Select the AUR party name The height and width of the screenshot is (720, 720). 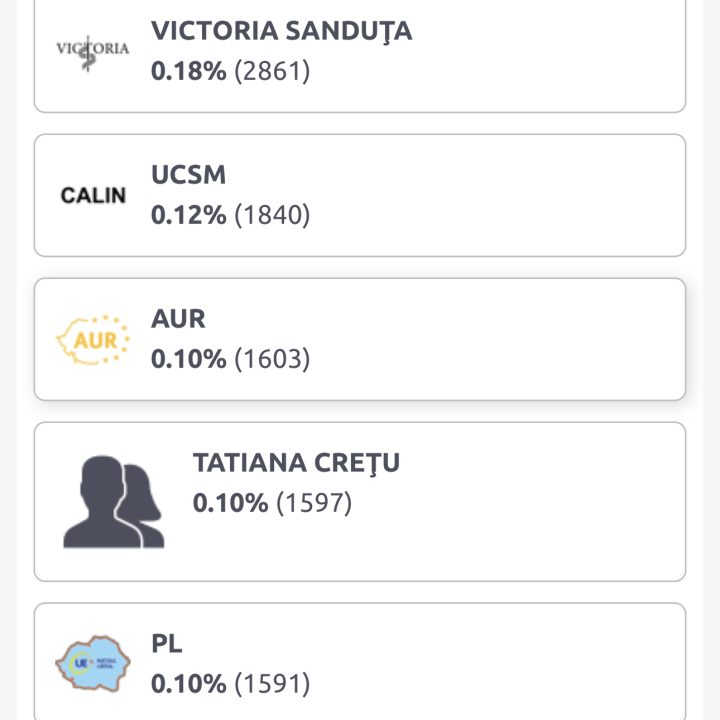click(x=178, y=319)
